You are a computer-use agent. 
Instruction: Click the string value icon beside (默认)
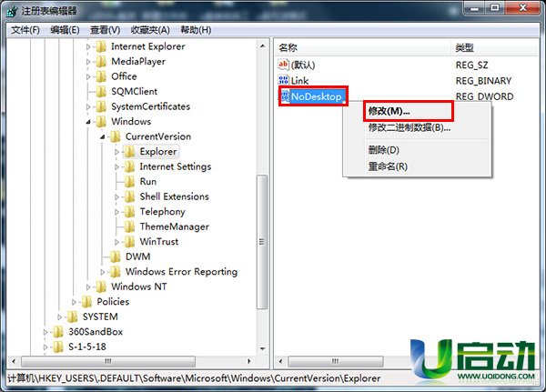click(283, 65)
